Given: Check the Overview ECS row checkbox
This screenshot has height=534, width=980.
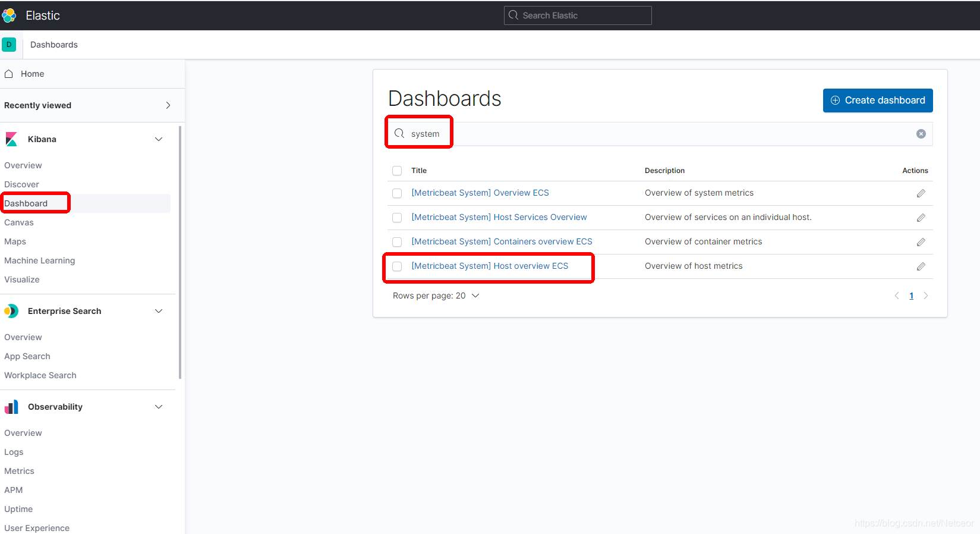Looking at the screenshot, I should (397, 193).
